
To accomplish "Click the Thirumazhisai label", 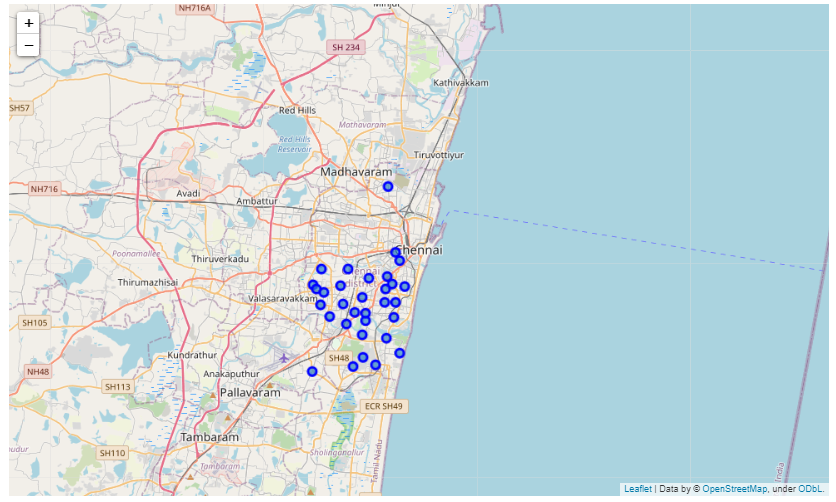I will (148, 282).
